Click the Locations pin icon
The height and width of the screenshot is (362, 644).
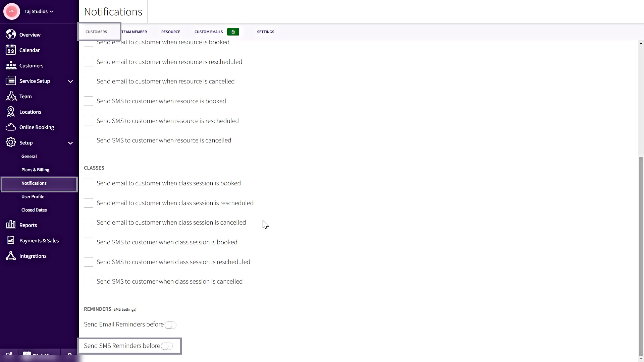[11, 112]
